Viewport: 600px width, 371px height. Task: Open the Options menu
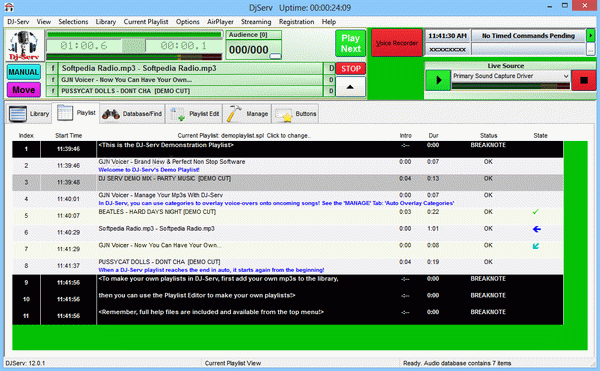(x=188, y=22)
